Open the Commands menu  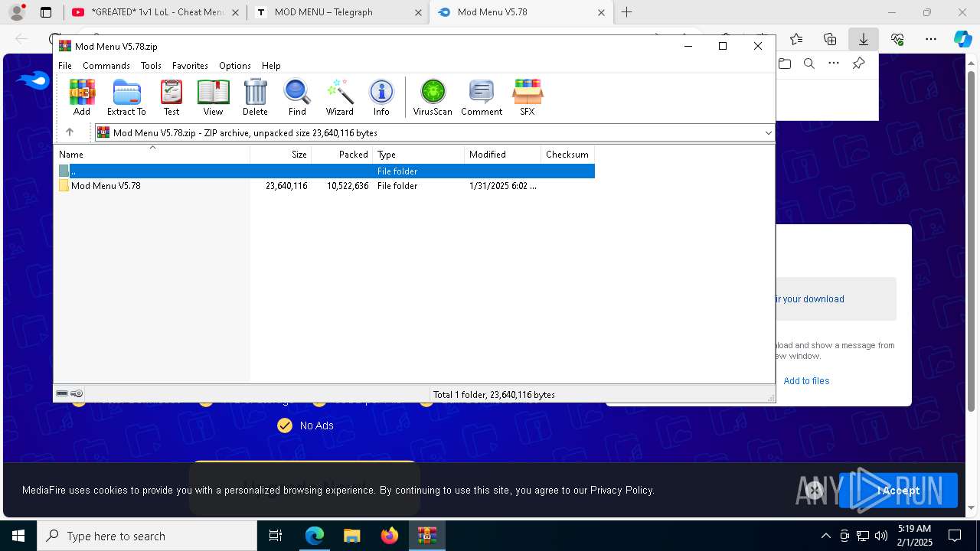[106, 66]
